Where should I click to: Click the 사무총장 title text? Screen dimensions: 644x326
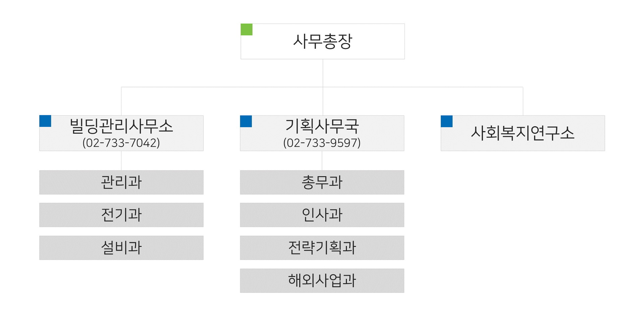[x=323, y=41]
